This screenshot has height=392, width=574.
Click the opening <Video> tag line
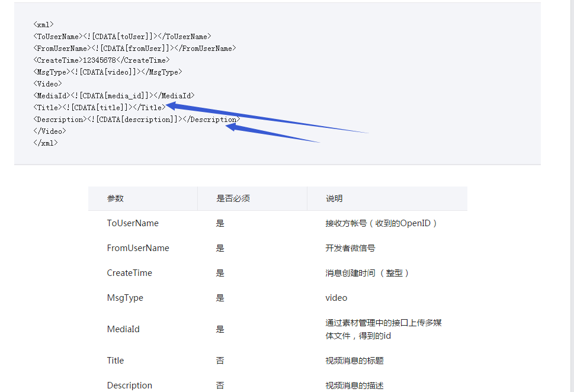click(x=47, y=84)
